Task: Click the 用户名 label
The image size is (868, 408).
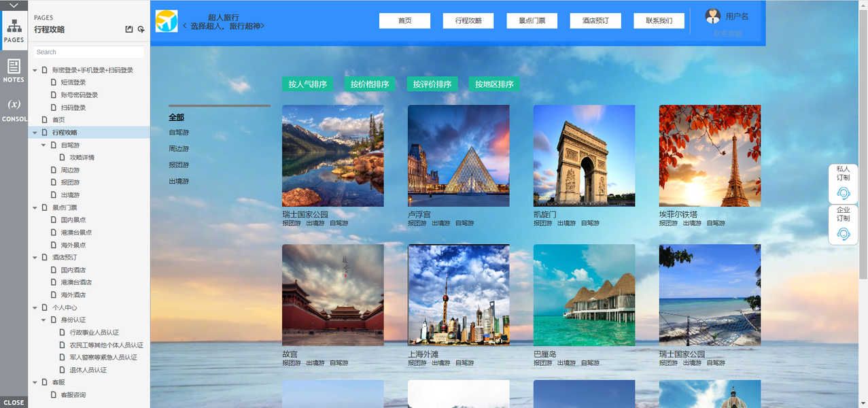Action: (737, 16)
